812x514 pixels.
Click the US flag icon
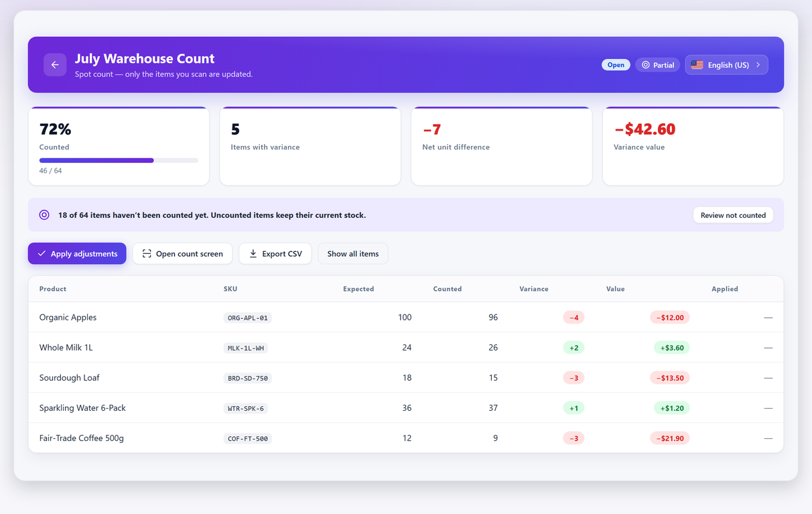click(x=697, y=65)
